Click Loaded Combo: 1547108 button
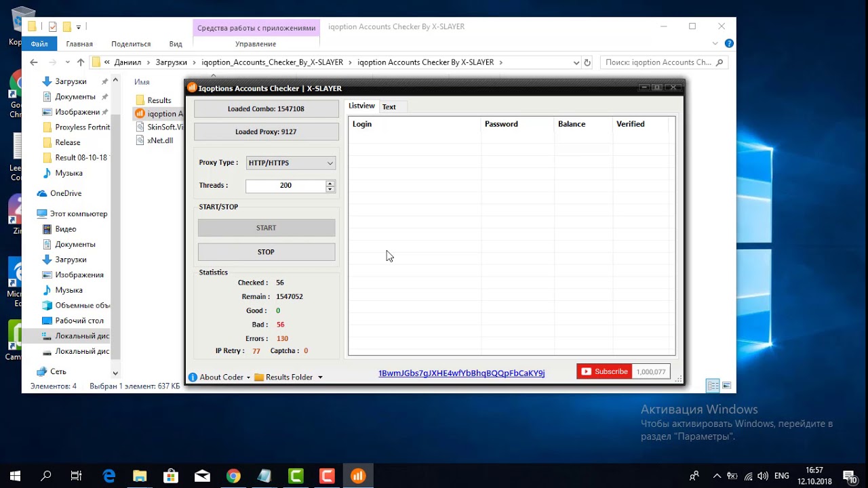 click(x=266, y=109)
